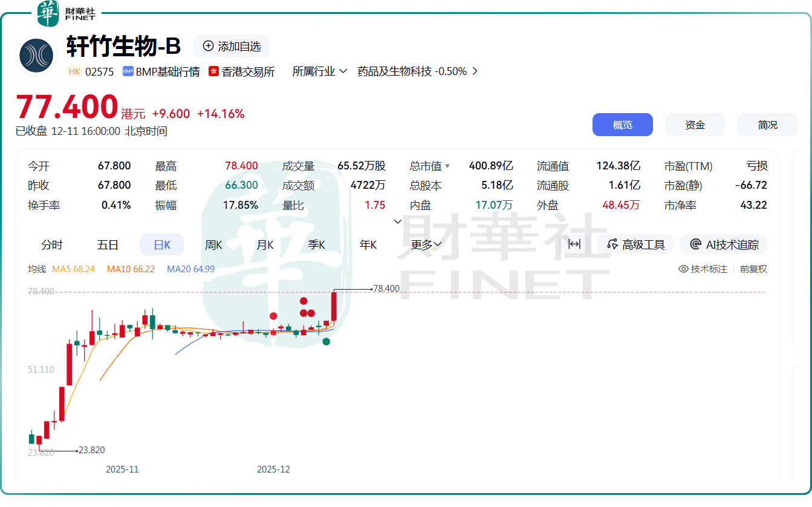The image size is (812, 507).
Task: Click the AI技术追踪 icon button
Action: coord(723,244)
